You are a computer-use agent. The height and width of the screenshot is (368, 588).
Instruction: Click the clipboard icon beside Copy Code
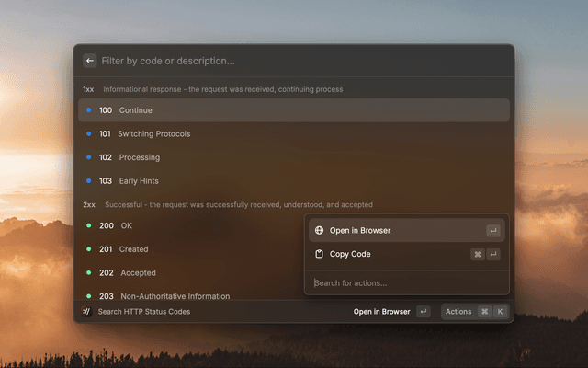pyautogui.click(x=319, y=254)
